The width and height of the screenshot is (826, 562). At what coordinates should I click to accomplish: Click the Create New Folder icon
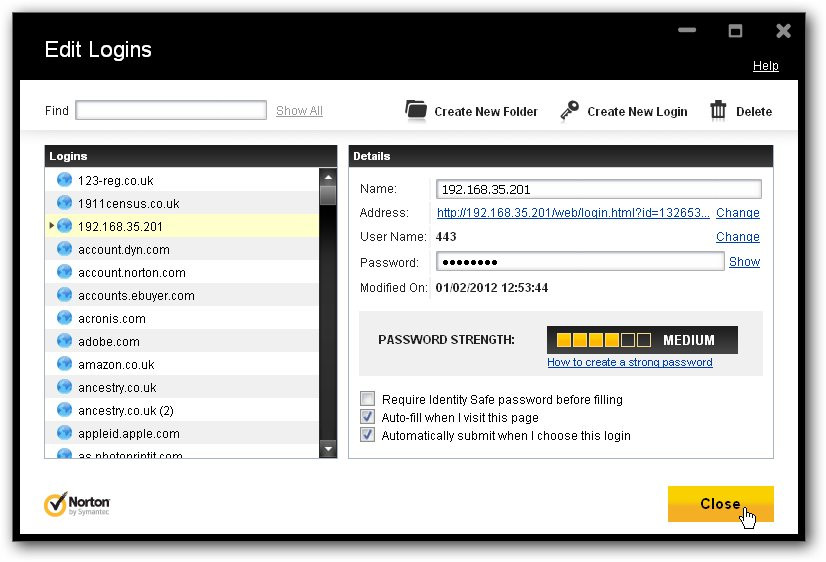(x=416, y=111)
